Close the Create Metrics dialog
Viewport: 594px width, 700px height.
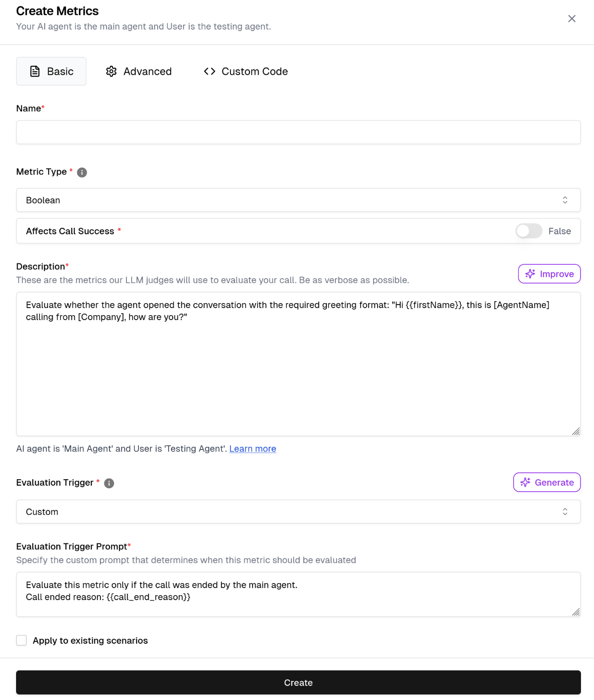572,19
